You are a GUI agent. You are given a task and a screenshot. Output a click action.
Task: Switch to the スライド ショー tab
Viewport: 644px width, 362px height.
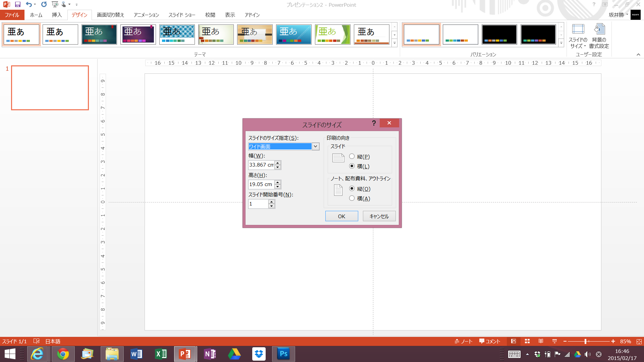(182, 15)
